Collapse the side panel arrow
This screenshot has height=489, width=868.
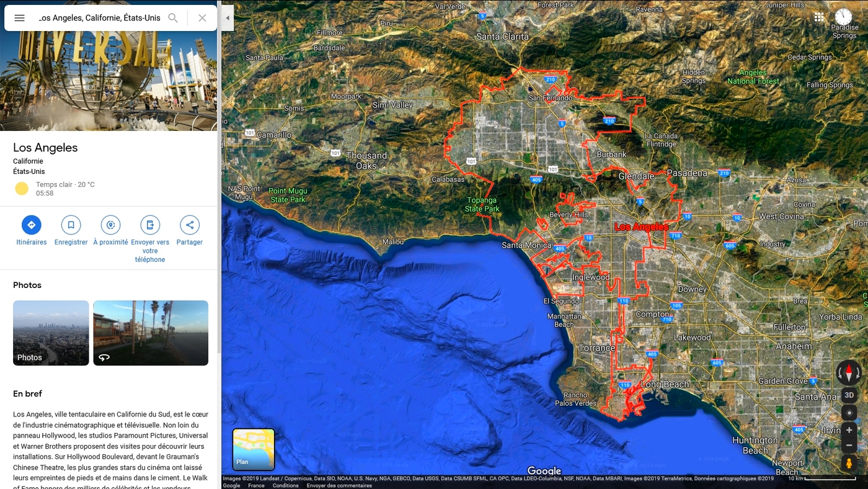228,18
